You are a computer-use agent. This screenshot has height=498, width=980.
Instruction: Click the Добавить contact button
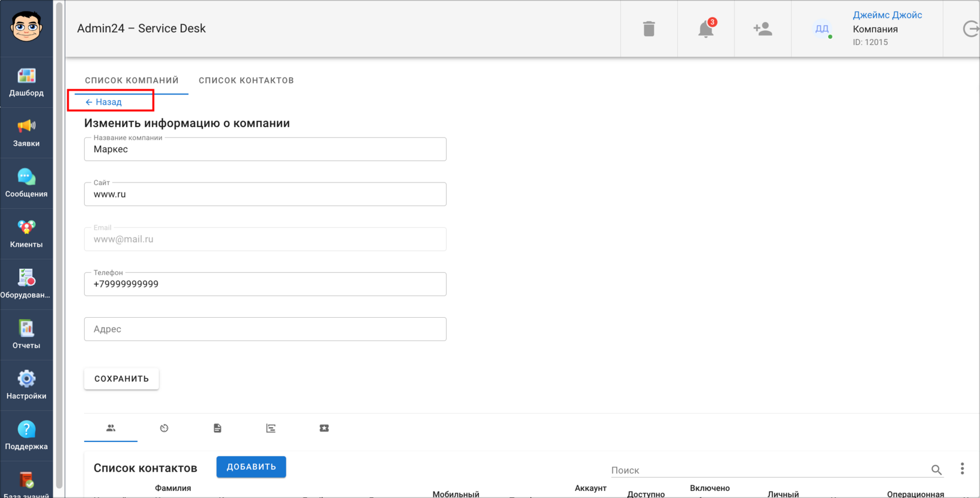[x=251, y=467]
